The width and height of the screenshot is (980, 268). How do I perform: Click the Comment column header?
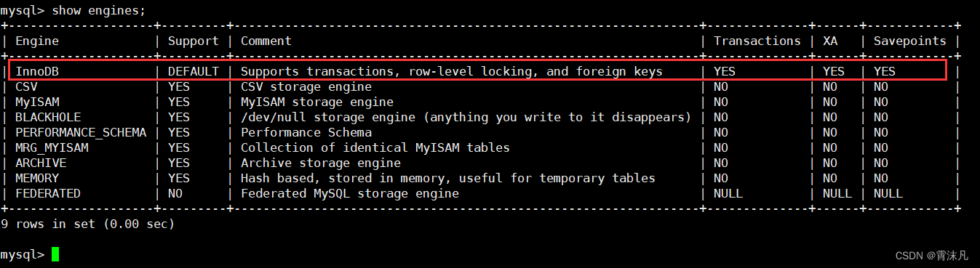coord(266,41)
